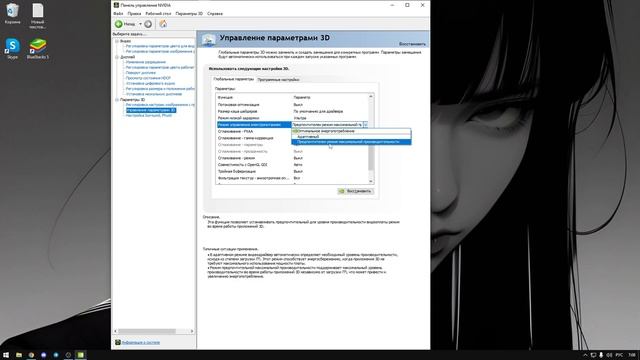Open the Справка menu

pos(215,13)
